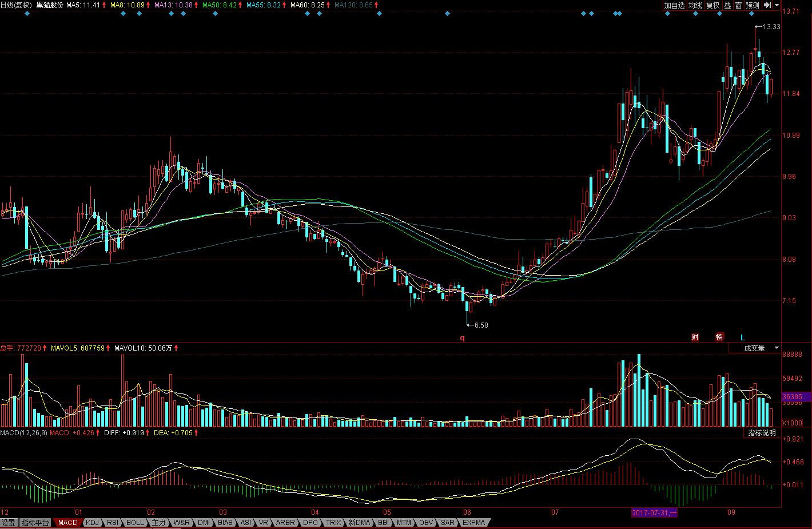Click the 财 finance marker icon

coord(695,337)
